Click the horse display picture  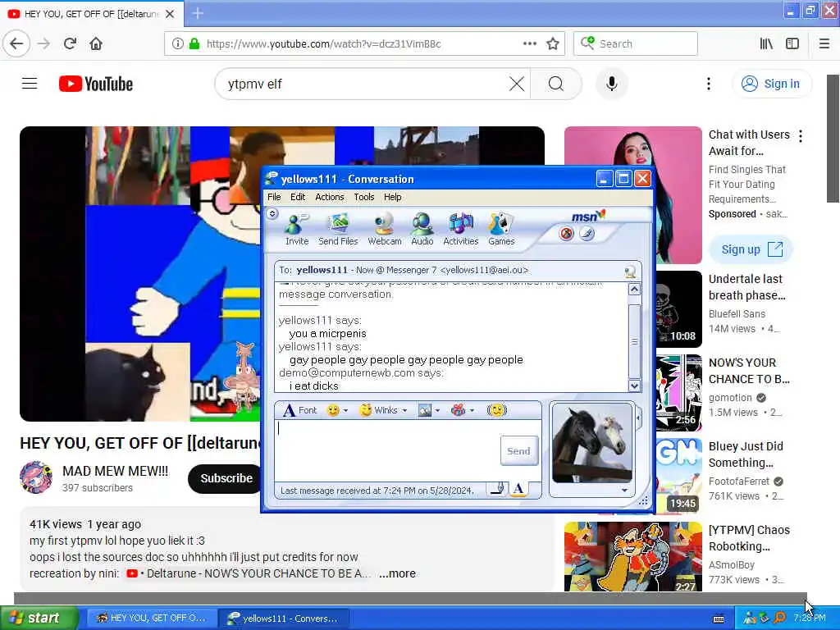(x=592, y=444)
